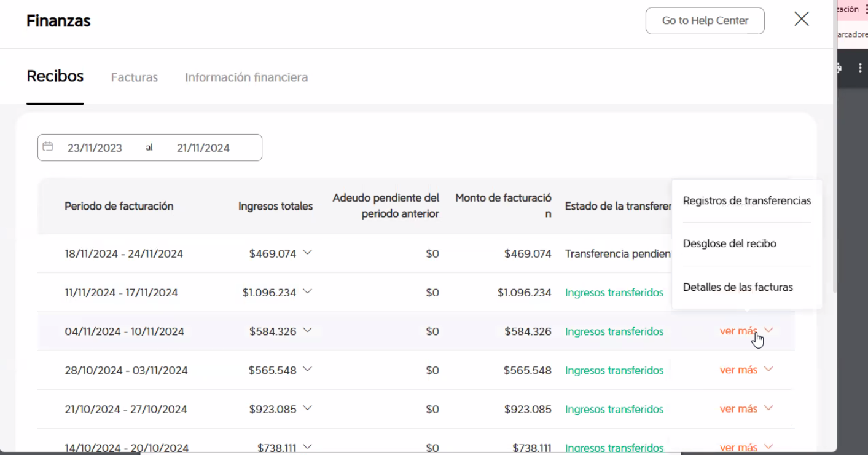Expand income chevron for $565.548 row
Image resolution: width=868 pixels, height=455 pixels.
[308, 369]
